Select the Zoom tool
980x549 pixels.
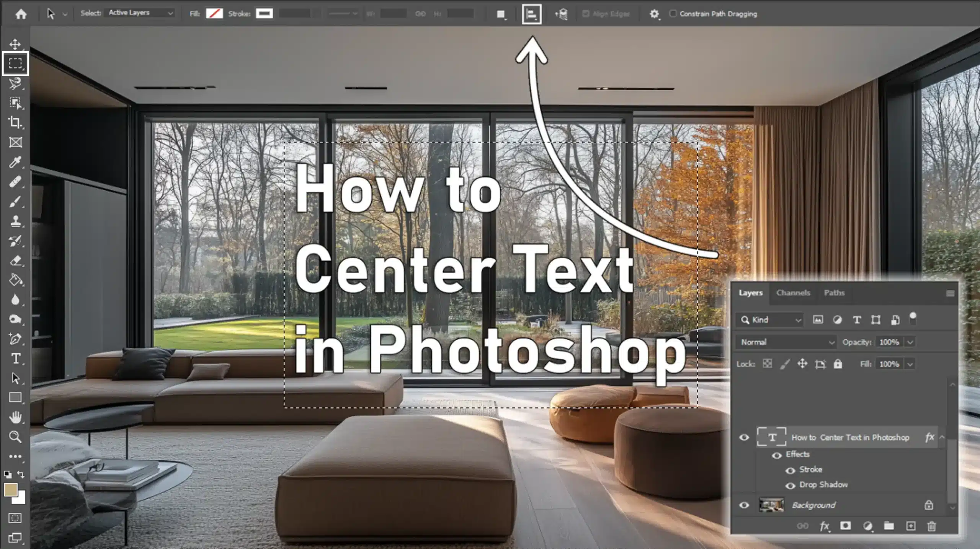tap(15, 437)
